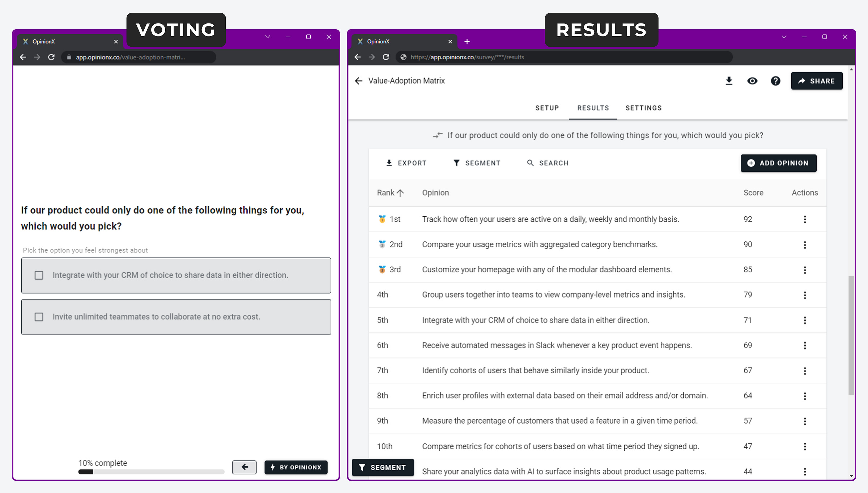Image resolution: width=868 pixels, height=493 pixels.
Task: Click 'Track how often your users are active' opinion
Action: (x=550, y=219)
